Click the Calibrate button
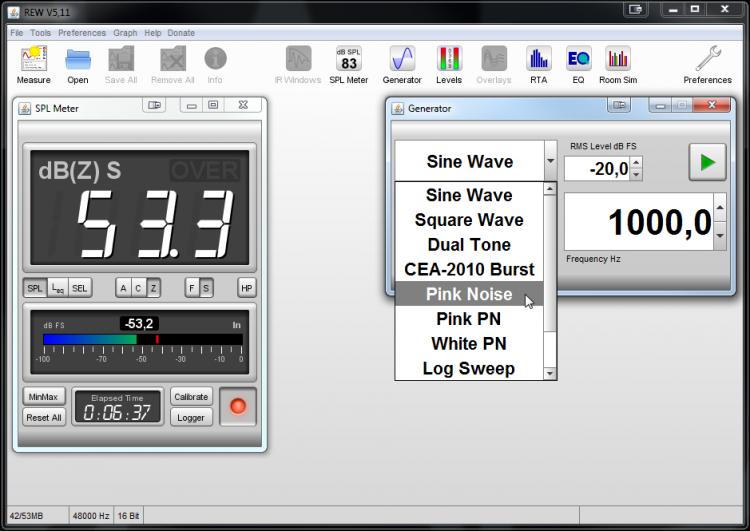The width and height of the screenshot is (750, 531). (x=191, y=397)
